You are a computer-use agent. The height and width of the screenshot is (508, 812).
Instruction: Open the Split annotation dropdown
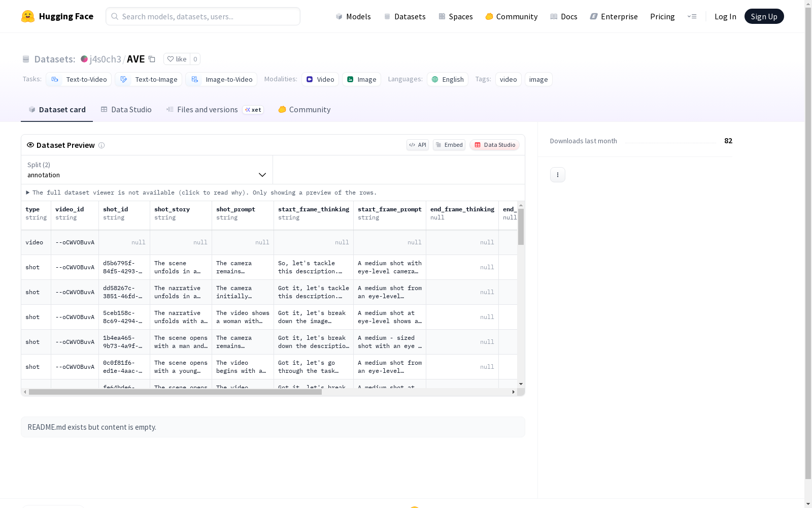click(147, 170)
